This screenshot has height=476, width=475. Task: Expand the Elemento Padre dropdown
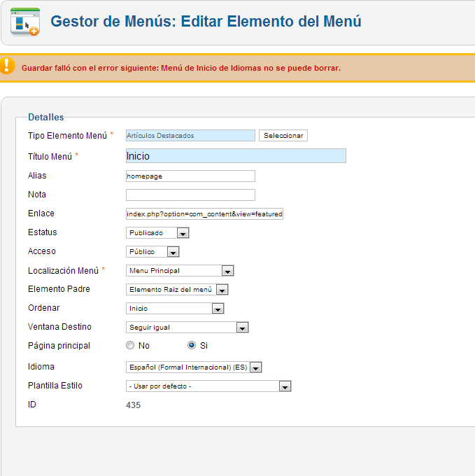click(177, 290)
